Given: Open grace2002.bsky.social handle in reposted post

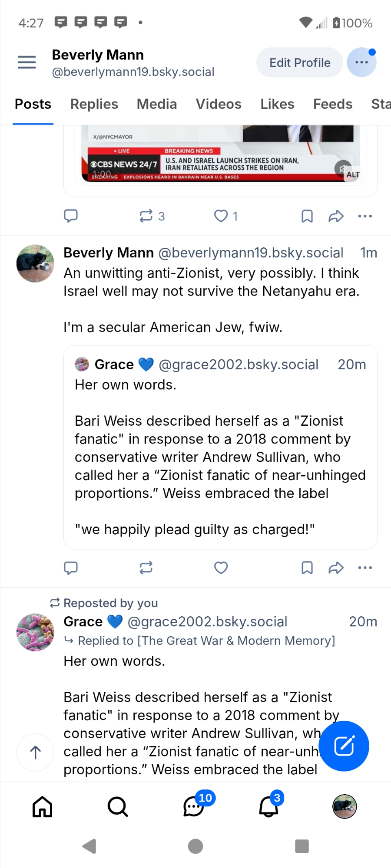Looking at the screenshot, I should [x=207, y=621].
